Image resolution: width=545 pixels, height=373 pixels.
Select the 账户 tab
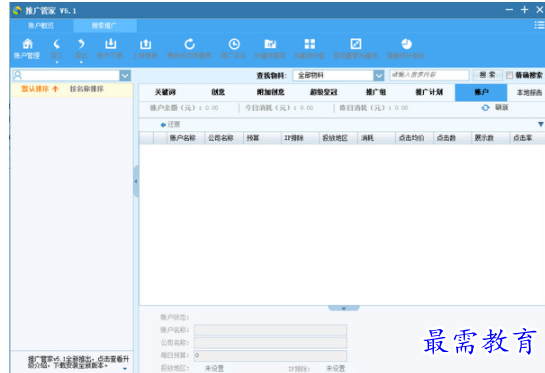pyautogui.click(x=481, y=92)
